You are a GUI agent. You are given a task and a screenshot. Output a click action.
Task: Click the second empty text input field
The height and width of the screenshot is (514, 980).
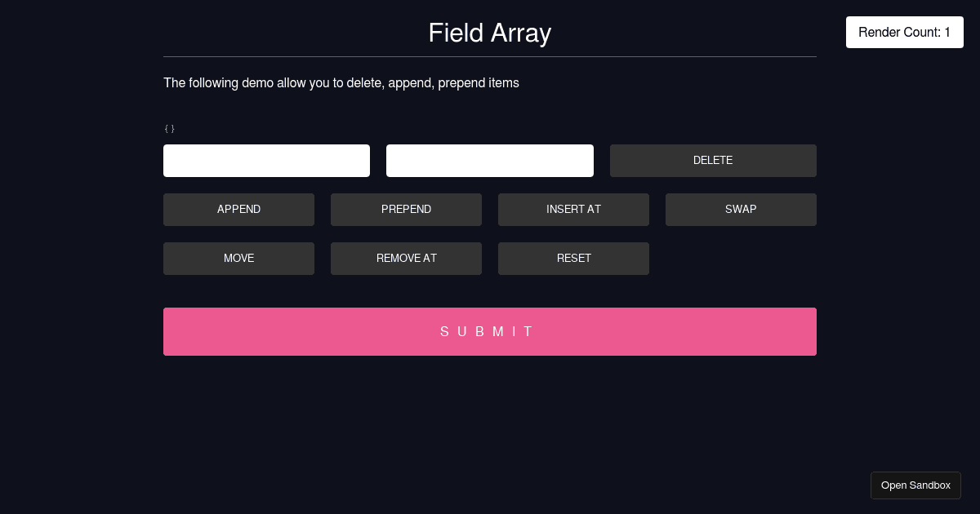490,161
